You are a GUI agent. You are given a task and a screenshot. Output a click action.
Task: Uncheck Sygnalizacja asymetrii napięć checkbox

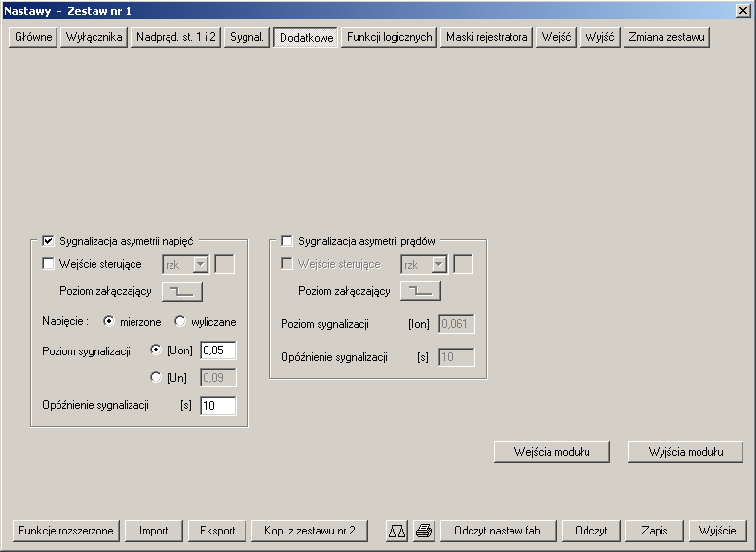tap(48, 240)
